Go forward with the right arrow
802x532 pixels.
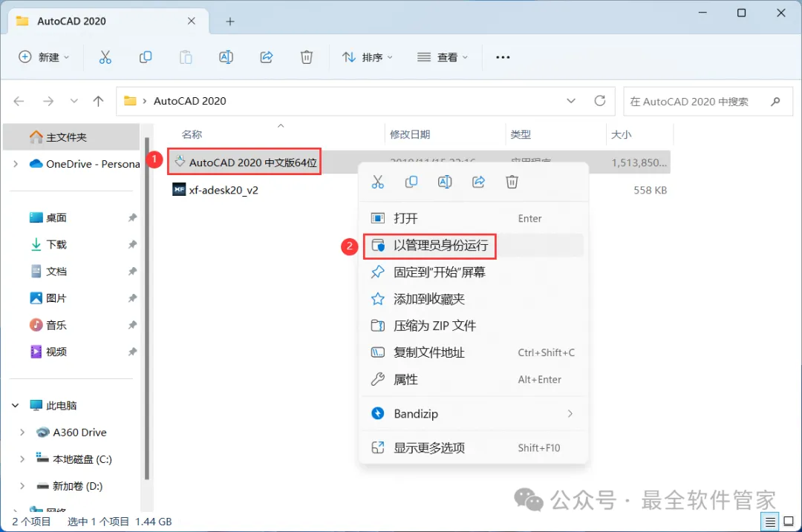(48, 101)
